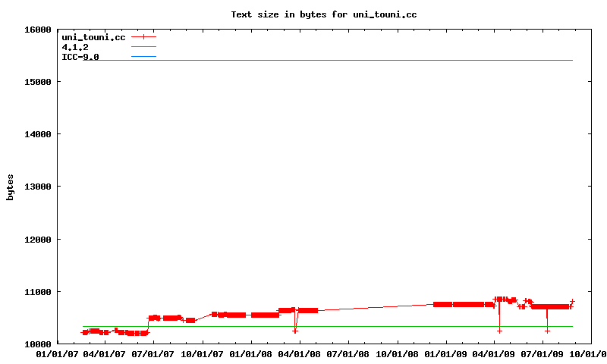Image resolution: width=607 pixels, height=364 pixels.
Task: Click the 11000 y-axis tick label
Action: tap(36, 292)
